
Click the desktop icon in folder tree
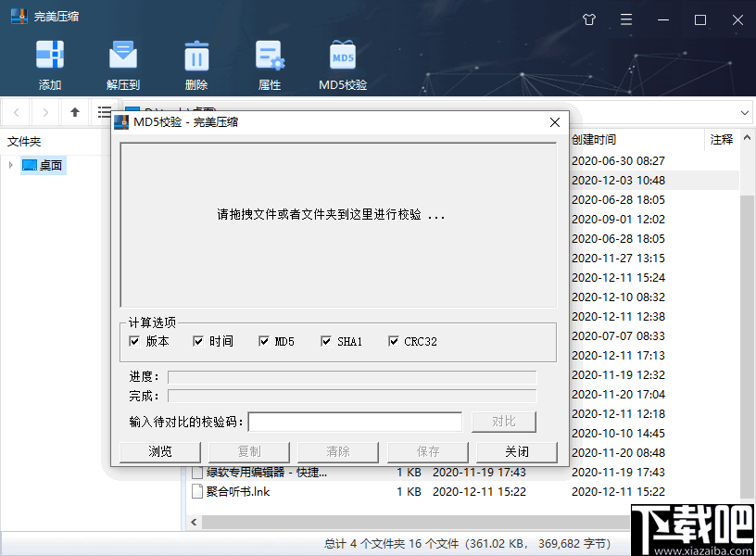[30, 165]
